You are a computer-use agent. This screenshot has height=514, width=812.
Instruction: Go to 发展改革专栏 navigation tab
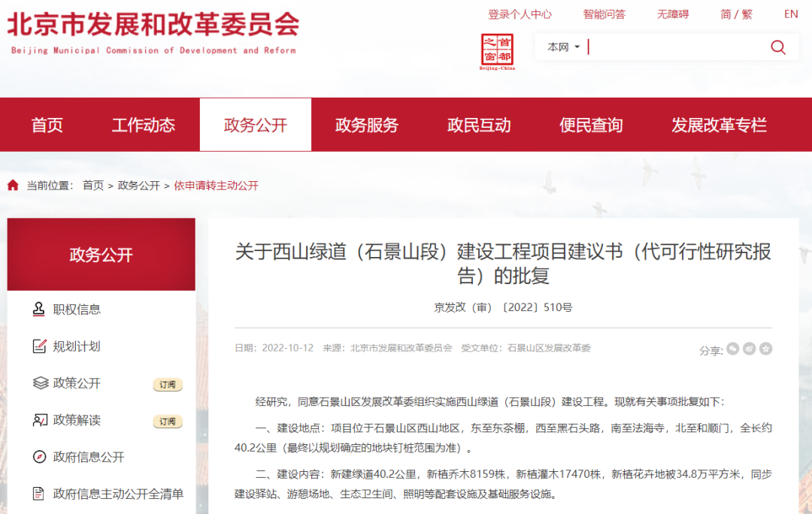click(719, 125)
